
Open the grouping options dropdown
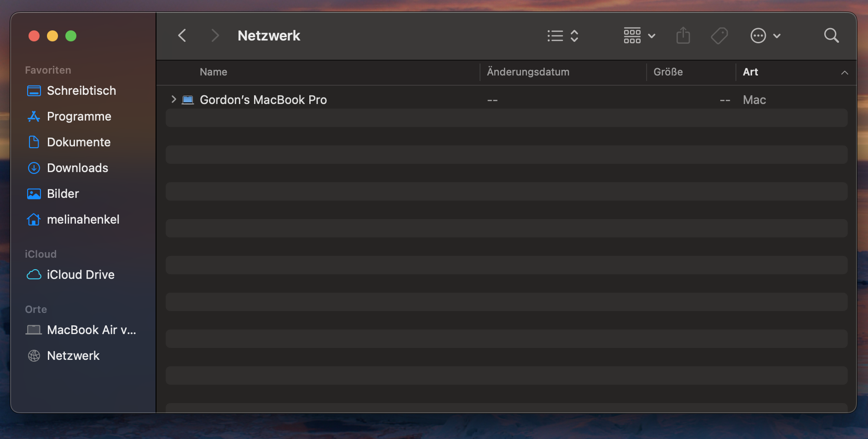tap(639, 35)
